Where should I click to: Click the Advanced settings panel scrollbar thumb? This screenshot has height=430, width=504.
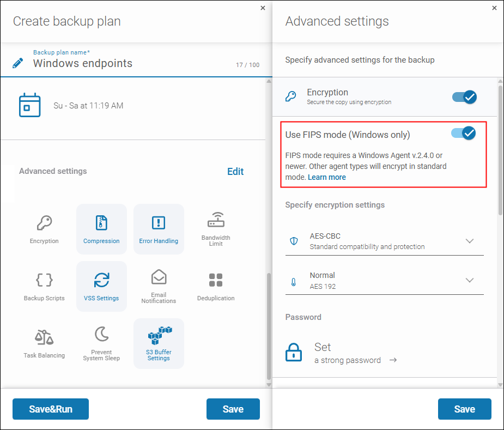click(500, 150)
